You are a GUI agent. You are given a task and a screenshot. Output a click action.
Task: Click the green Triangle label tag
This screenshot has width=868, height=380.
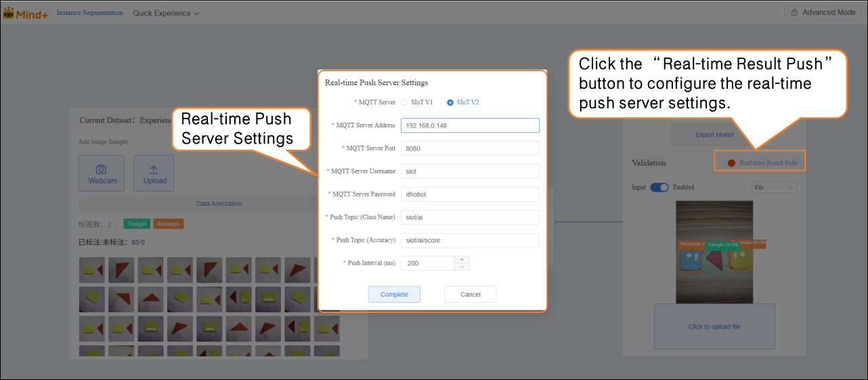pos(137,224)
